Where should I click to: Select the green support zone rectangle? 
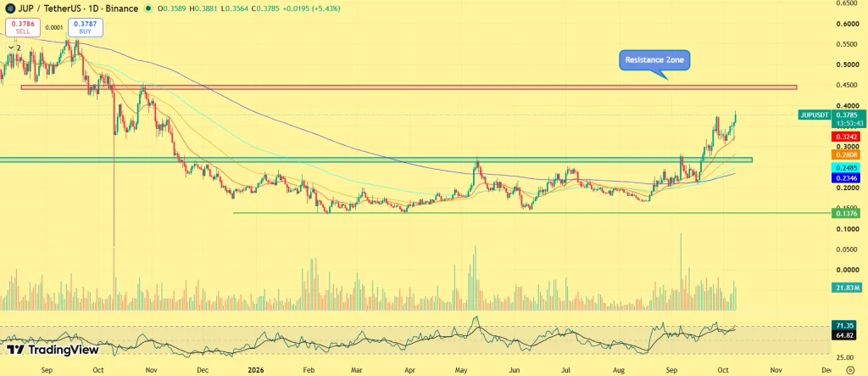tap(376, 160)
